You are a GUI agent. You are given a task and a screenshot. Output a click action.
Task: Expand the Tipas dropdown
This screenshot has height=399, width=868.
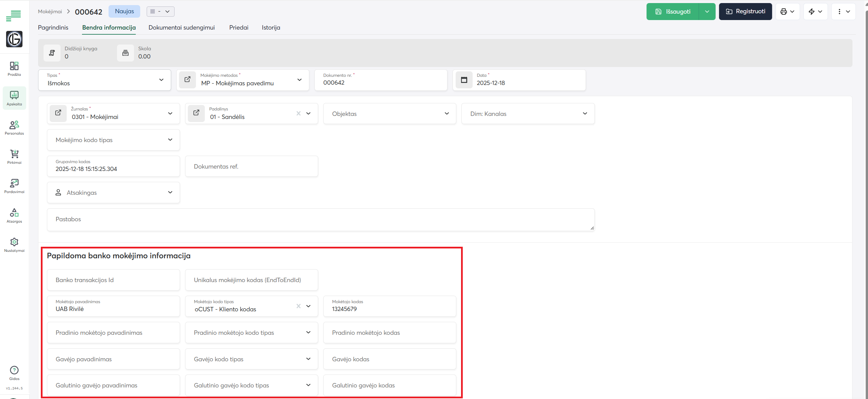[x=161, y=80]
